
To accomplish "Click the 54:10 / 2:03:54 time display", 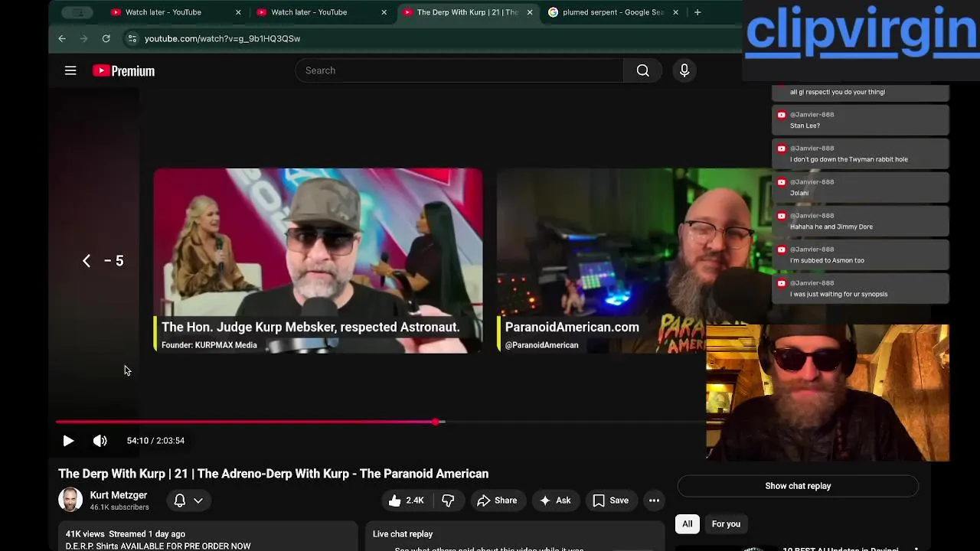I will [x=155, y=441].
